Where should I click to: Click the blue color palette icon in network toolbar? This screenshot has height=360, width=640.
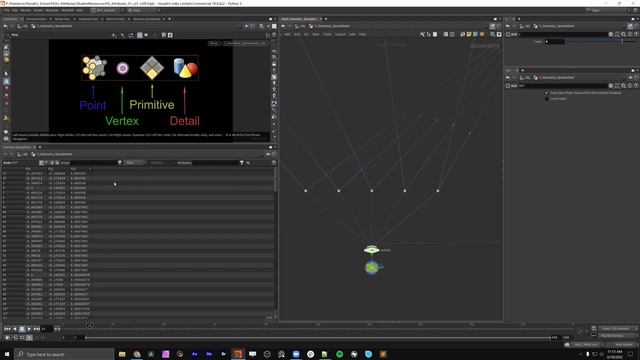476,35
